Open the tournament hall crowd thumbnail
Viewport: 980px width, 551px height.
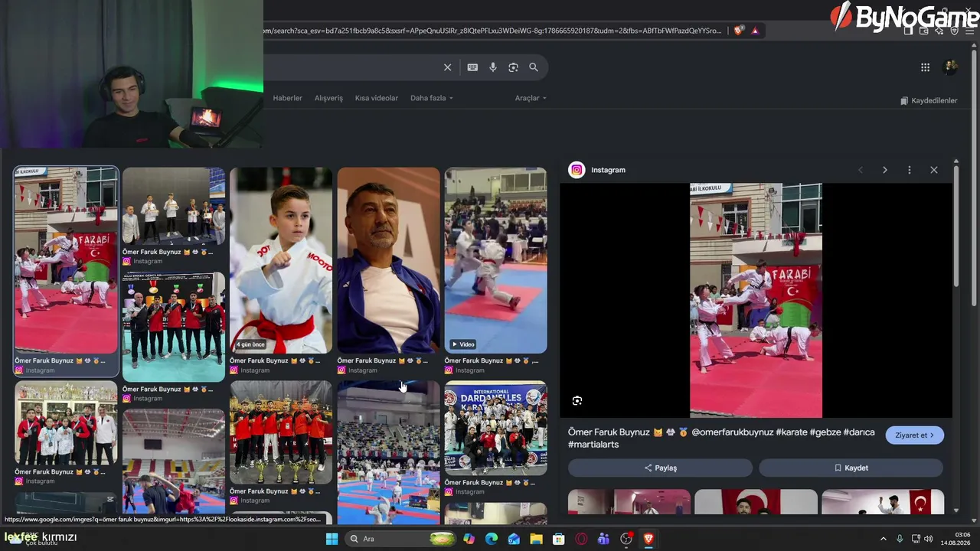pos(388,452)
